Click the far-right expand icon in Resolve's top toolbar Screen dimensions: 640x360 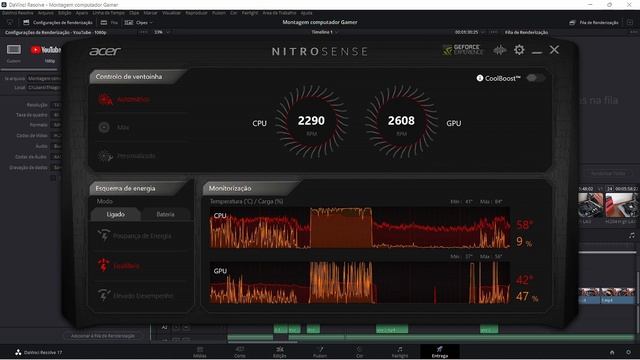pos(630,22)
